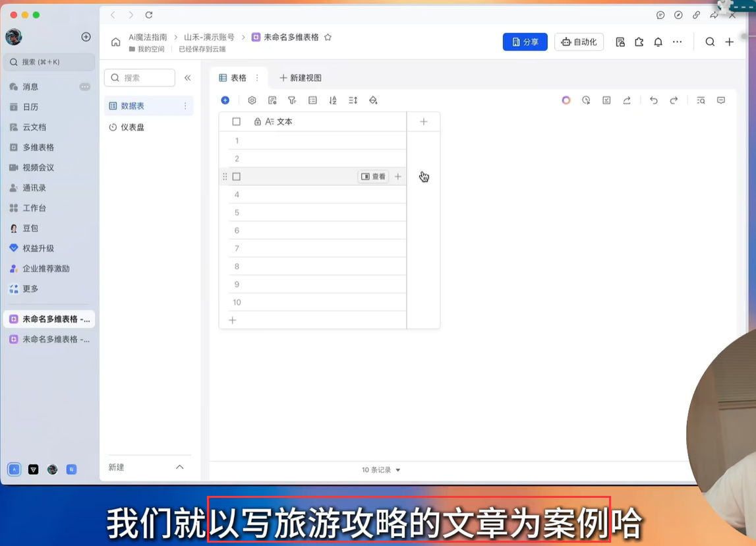756x546 pixels.
Task: Star the 未命名多维表格 document
Action: click(x=328, y=37)
